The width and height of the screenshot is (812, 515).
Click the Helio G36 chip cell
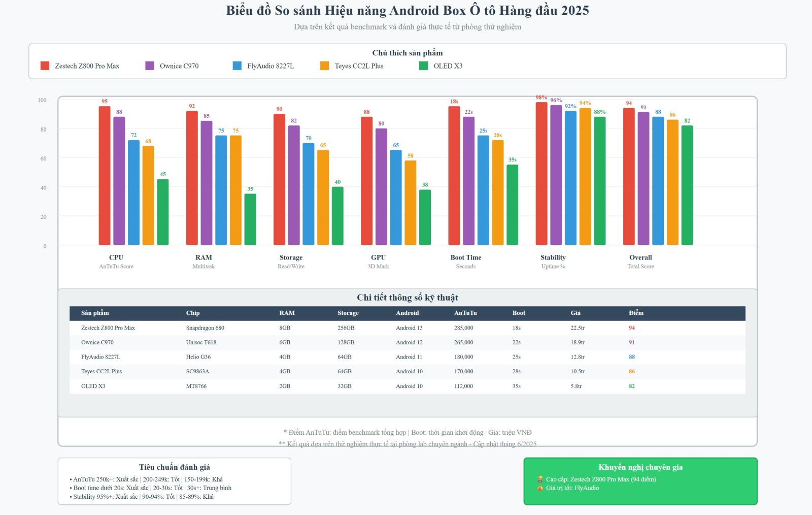point(198,357)
